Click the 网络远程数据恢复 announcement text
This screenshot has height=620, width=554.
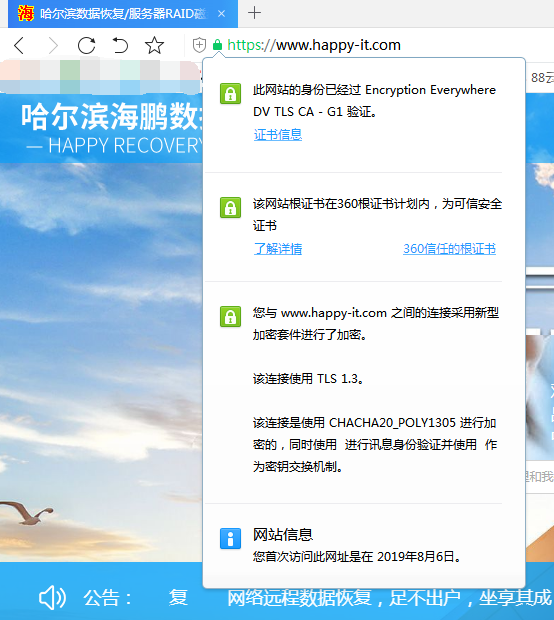pos(299,597)
